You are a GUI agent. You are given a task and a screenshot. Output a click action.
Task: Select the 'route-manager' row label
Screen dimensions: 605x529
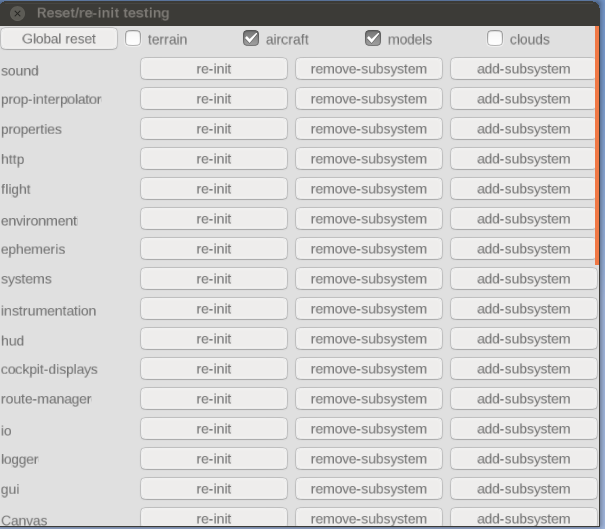(x=46, y=399)
